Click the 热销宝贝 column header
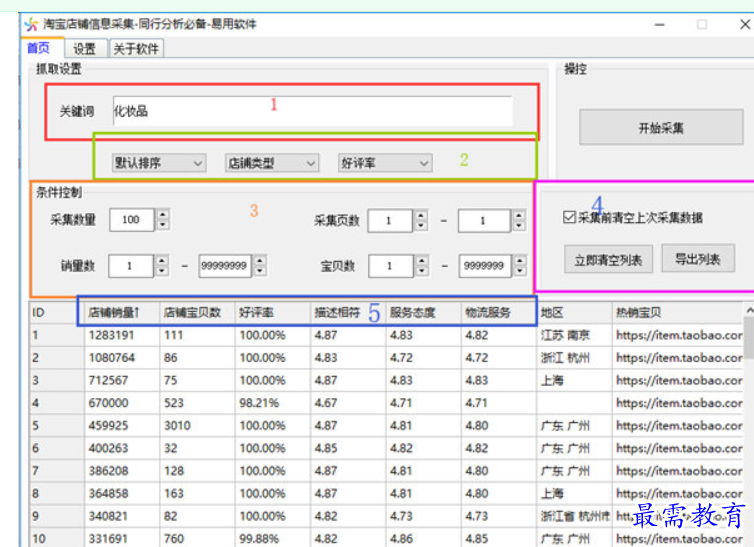 tap(678, 312)
